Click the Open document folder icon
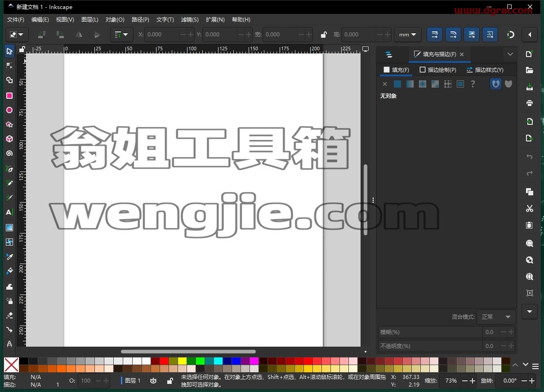The width and height of the screenshot is (544, 392). pyautogui.click(x=529, y=70)
